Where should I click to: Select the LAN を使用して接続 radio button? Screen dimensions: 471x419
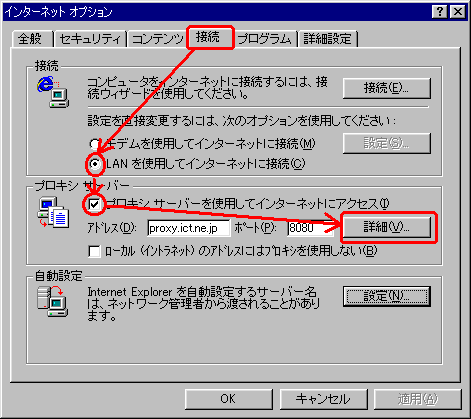pos(95,164)
